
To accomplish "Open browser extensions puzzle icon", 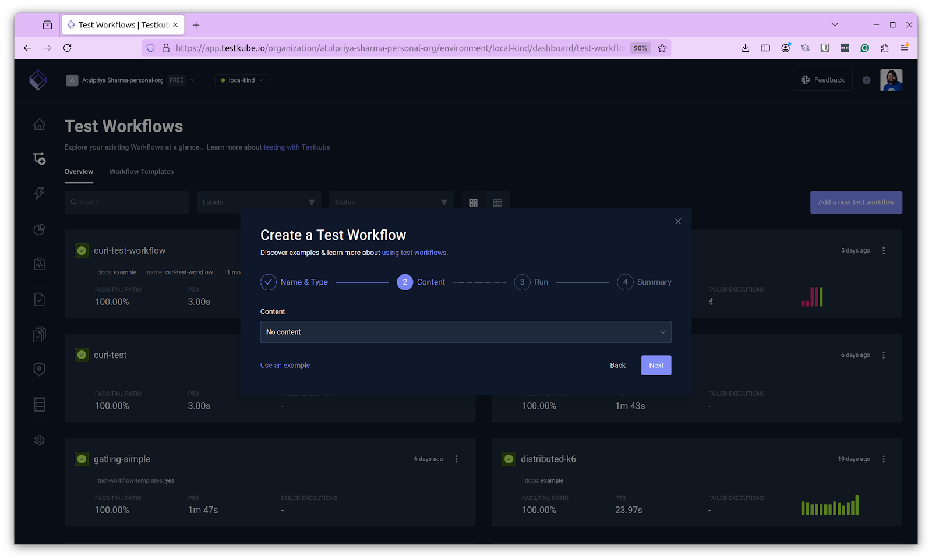I will coord(885,48).
